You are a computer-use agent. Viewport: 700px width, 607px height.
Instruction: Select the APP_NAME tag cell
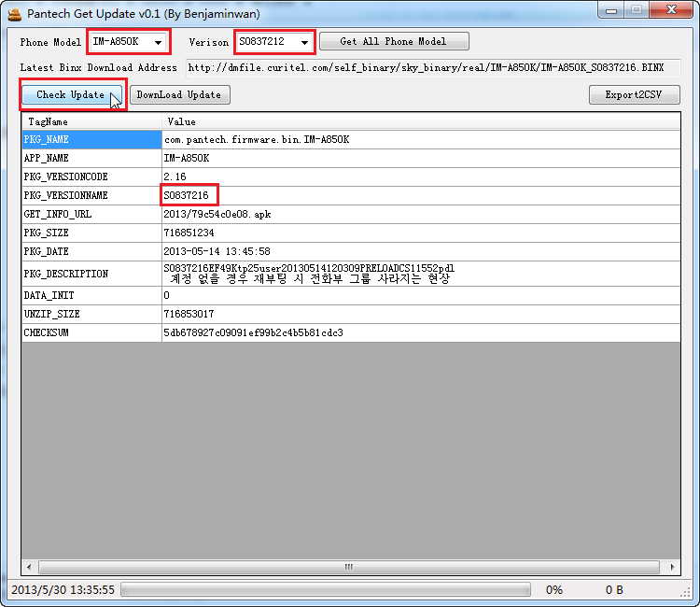[91, 158]
